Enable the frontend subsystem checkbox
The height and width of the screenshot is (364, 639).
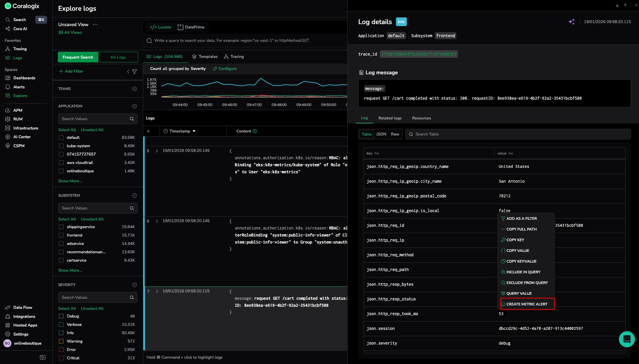pos(61,235)
